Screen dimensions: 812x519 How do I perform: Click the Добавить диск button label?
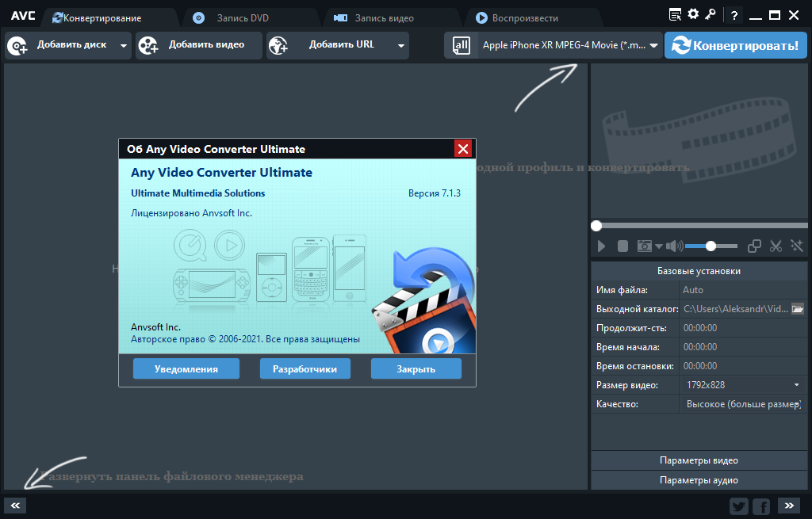71,45
